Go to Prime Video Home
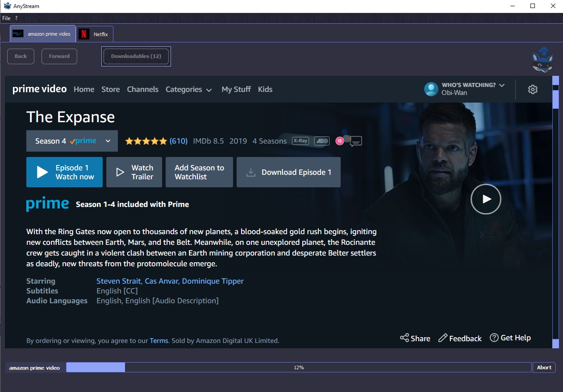The image size is (563, 392). [84, 89]
